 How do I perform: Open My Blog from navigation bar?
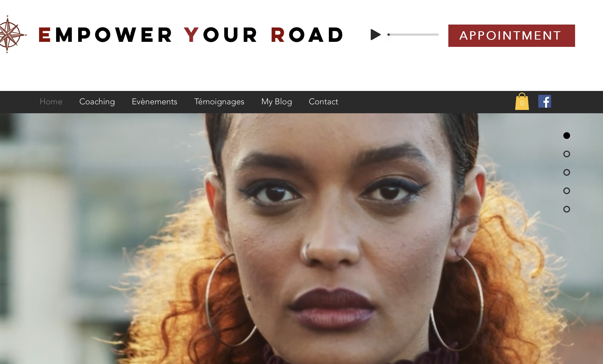pyautogui.click(x=277, y=102)
